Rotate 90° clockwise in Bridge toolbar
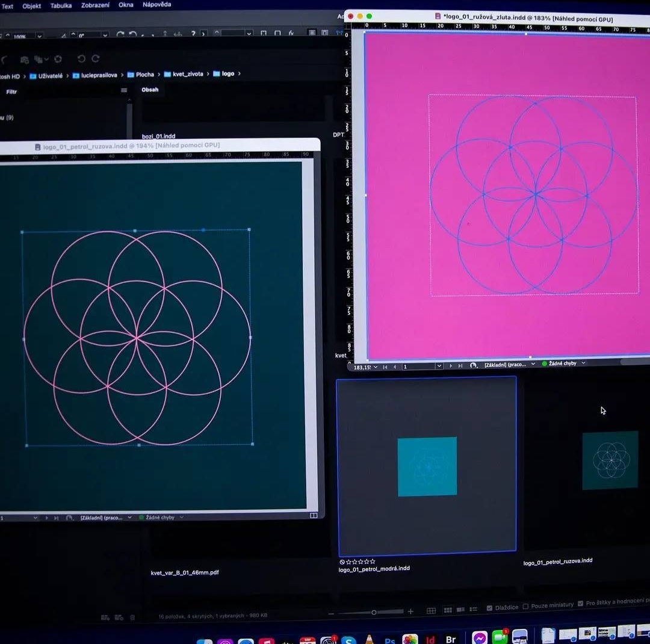This screenshot has width=650, height=644. tap(95, 58)
